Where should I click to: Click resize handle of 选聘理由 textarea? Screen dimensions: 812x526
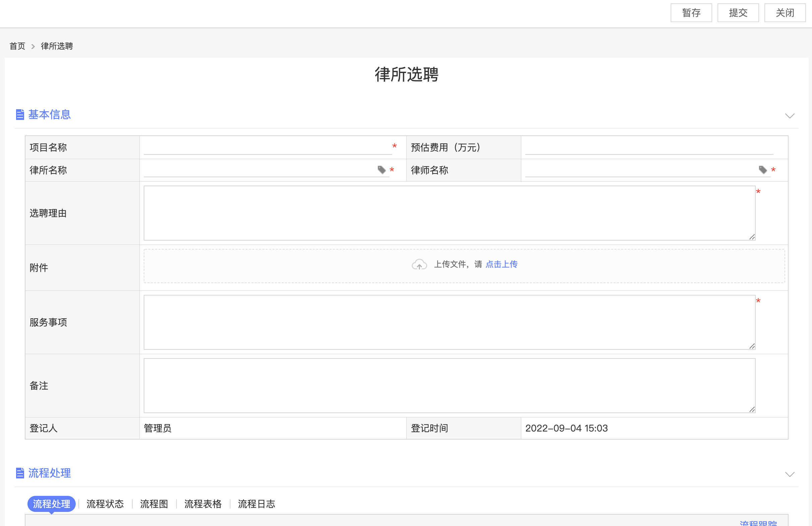tap(752, 237)
